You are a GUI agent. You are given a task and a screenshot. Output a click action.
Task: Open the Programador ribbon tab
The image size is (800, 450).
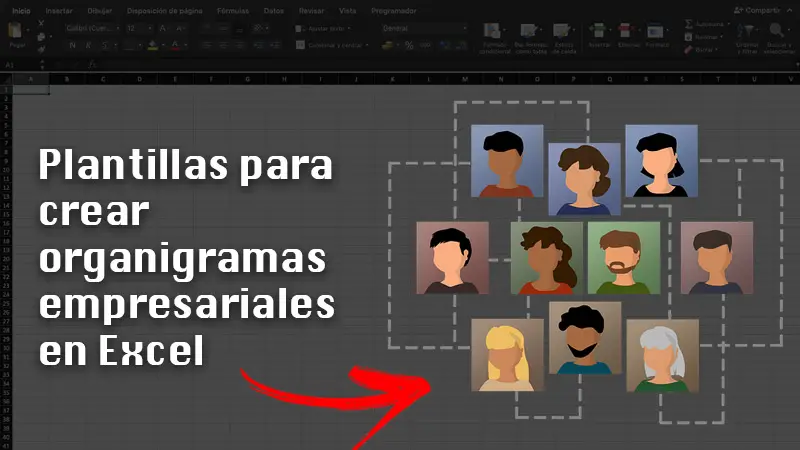tap(393, 11)
